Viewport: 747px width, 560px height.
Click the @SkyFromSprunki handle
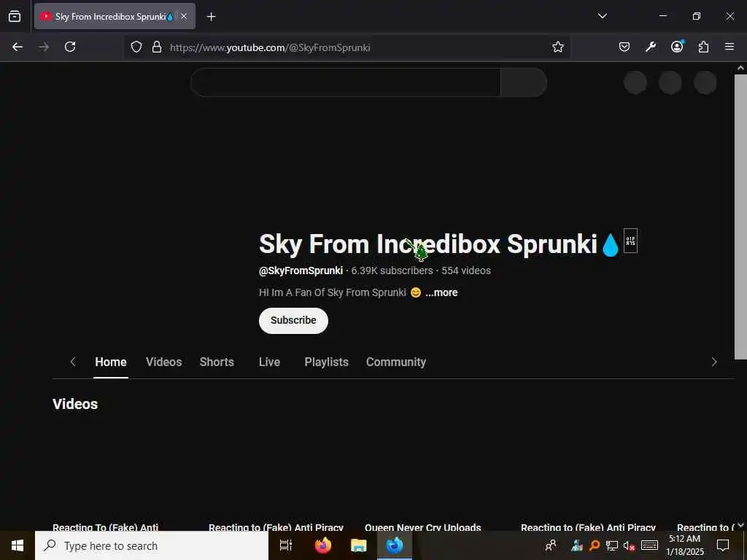[x=301, y=271]
